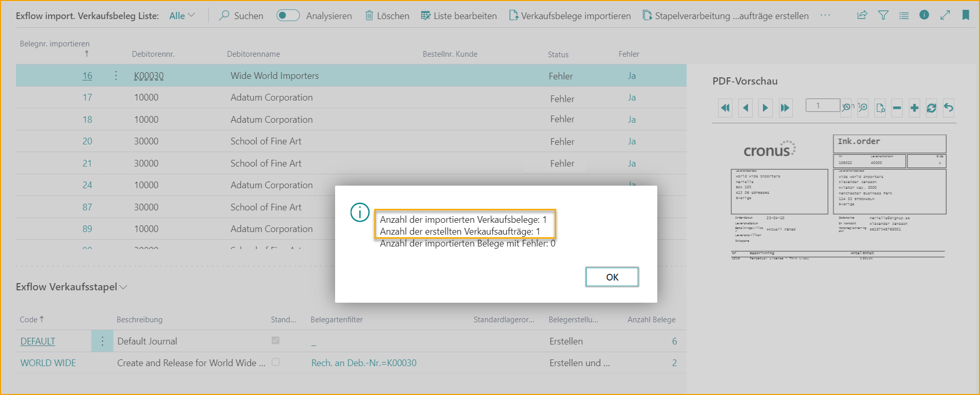Screen dimensions: 980x395
Task: Open the Alle view dropdown
Action: [182, 15]
